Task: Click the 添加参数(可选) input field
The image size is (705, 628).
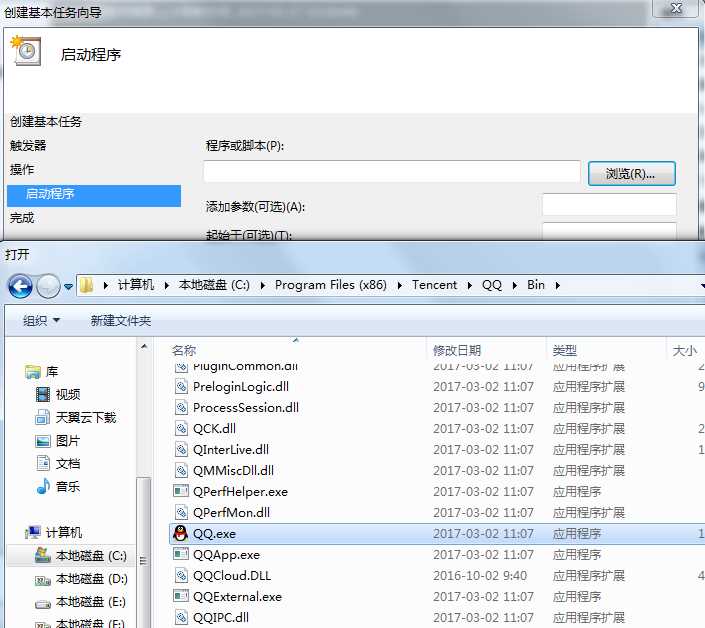Action: click(x=609, y=205)
